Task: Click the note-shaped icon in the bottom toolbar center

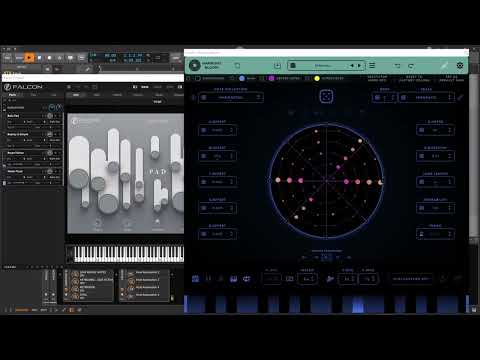Action: pyautogui.click(x=330, y=279)
